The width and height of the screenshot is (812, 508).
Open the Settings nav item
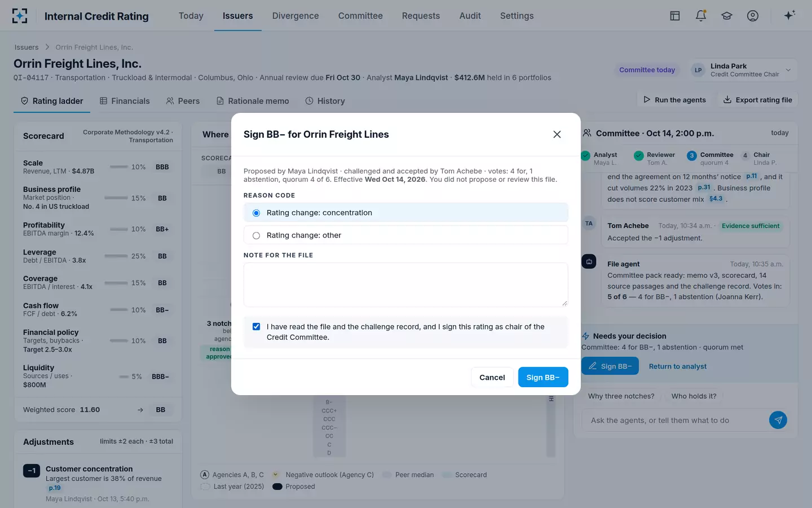point(517,16)
